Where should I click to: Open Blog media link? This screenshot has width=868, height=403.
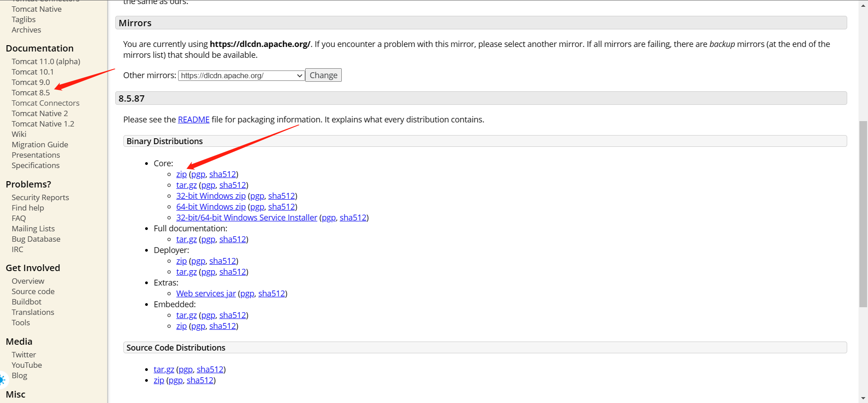(19, 375)
